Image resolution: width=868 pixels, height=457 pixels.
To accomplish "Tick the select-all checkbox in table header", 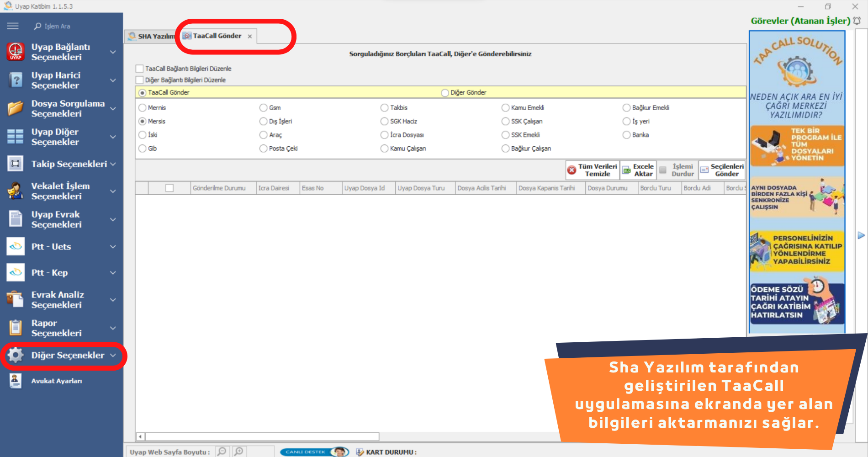I will (169, 188).
